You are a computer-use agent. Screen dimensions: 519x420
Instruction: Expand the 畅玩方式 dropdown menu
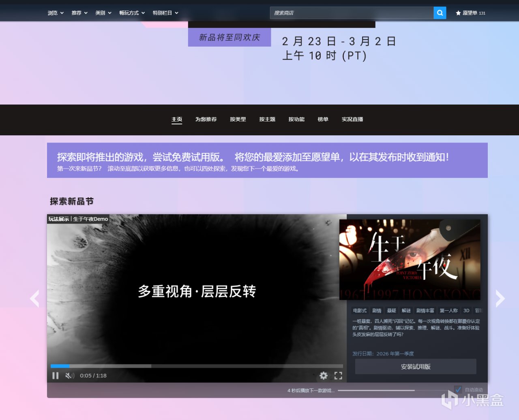tap(132, 13)
